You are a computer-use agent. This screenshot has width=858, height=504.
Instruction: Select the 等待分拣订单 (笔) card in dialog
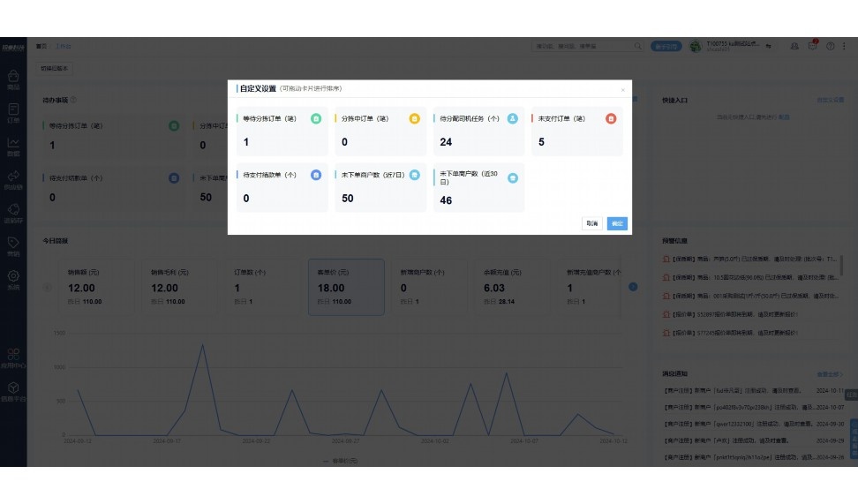click(282, 132)
